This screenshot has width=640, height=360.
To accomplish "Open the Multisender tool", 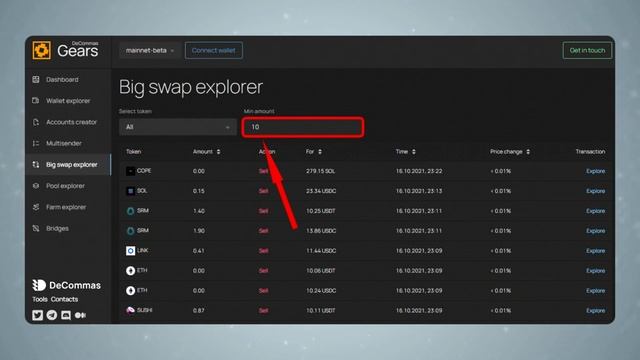I will point(64,143).
